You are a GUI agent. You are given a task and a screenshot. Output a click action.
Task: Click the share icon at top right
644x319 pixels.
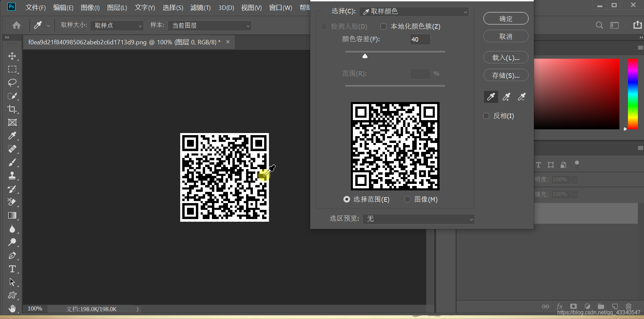(x=638, y=25)
